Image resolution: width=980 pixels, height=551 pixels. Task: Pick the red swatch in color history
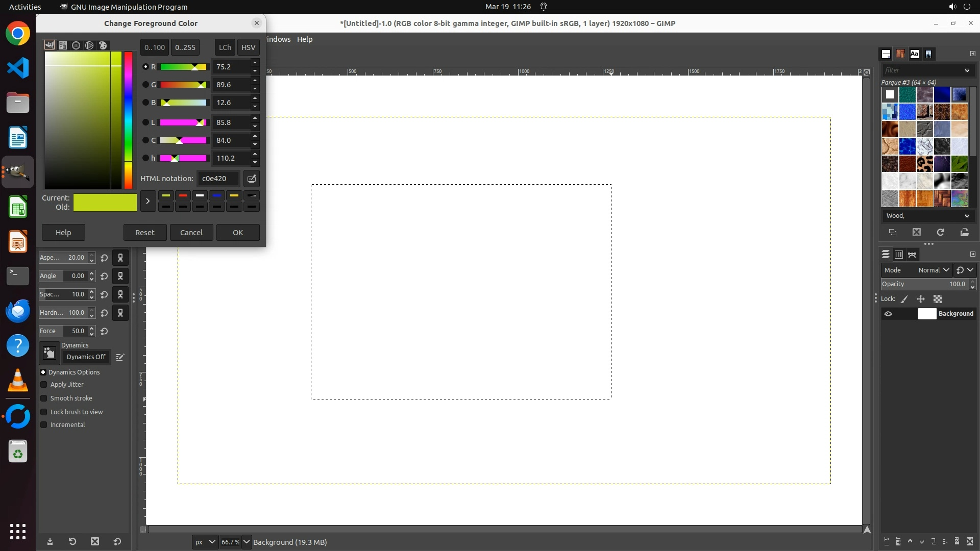click(x=183, y=195)
